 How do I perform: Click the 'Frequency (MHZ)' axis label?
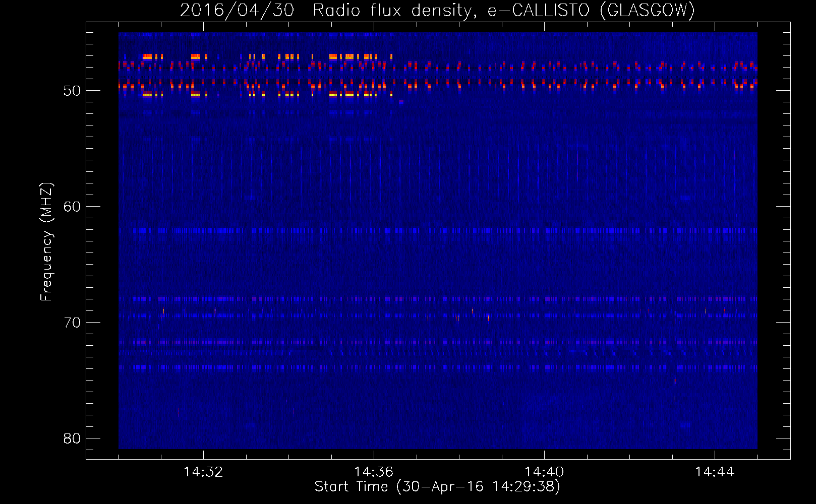pyautogui.click(x=46, y=242)
